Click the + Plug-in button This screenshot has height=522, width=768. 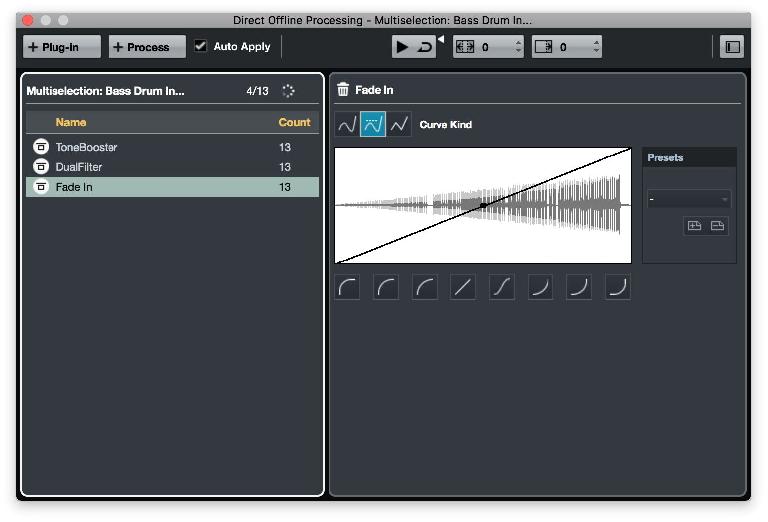62,47
